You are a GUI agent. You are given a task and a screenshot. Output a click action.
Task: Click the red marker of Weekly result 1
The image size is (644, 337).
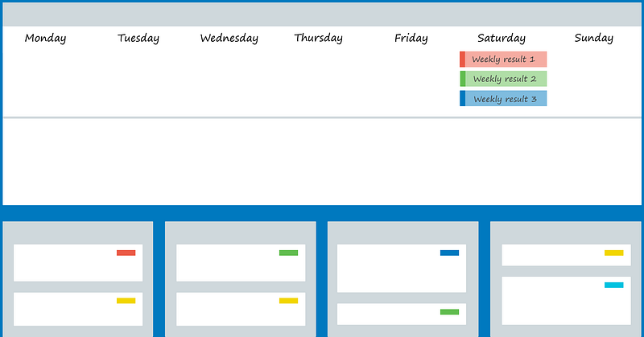[x=462, y=60]
